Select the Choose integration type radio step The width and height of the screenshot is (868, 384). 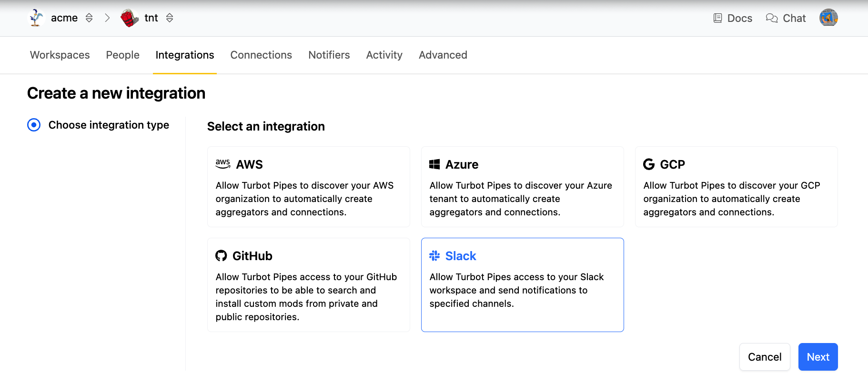pos(34,125)
